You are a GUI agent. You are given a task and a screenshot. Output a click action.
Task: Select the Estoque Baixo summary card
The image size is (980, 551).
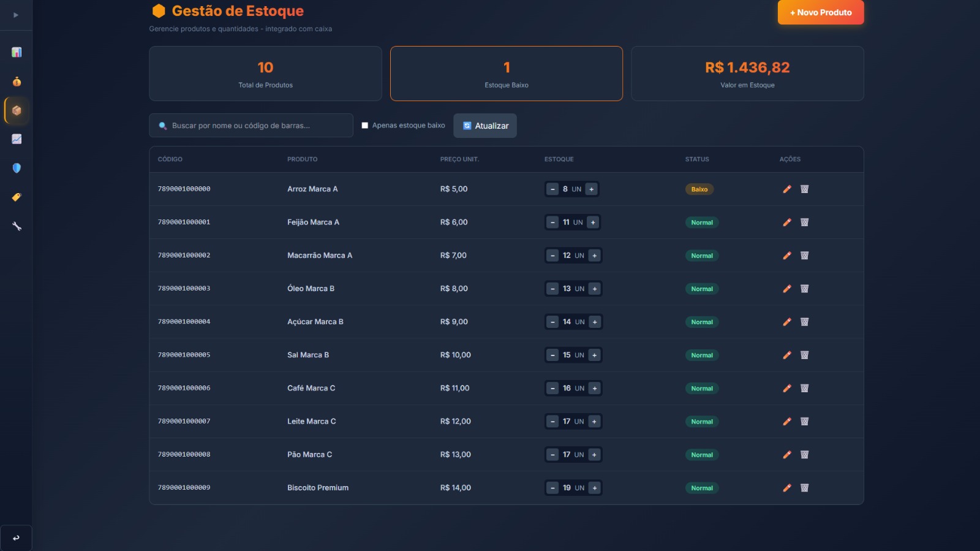coord(507,74)
